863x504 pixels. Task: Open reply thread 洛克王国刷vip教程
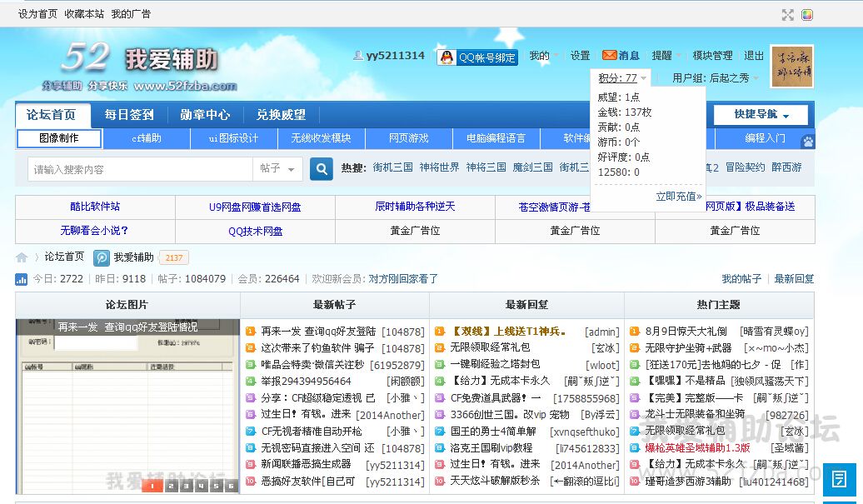[x=491, y=448]
